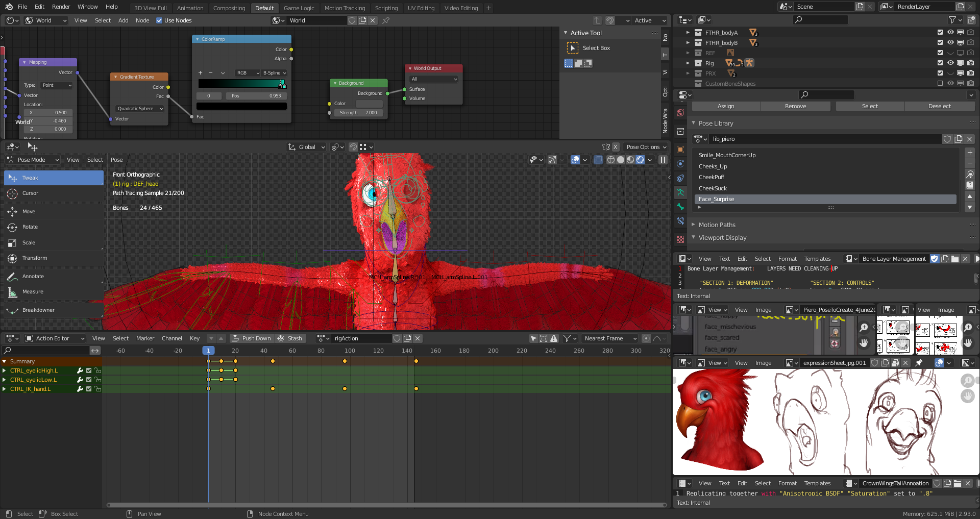Hide the FTHR_bodyA collection with its eye toggle

(x=950, y=32)
